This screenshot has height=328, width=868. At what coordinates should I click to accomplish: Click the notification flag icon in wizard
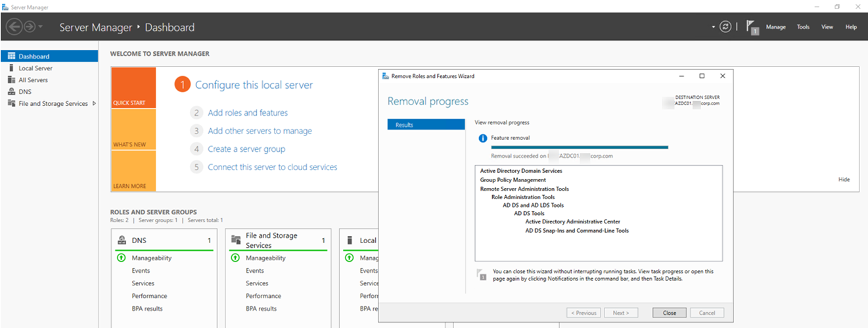click(x=483, y=274)
